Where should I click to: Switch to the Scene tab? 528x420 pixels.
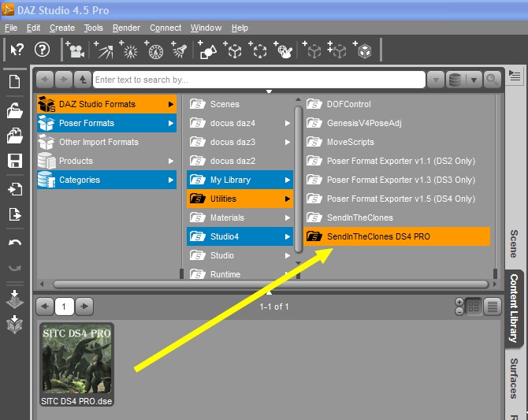(514, 243)
